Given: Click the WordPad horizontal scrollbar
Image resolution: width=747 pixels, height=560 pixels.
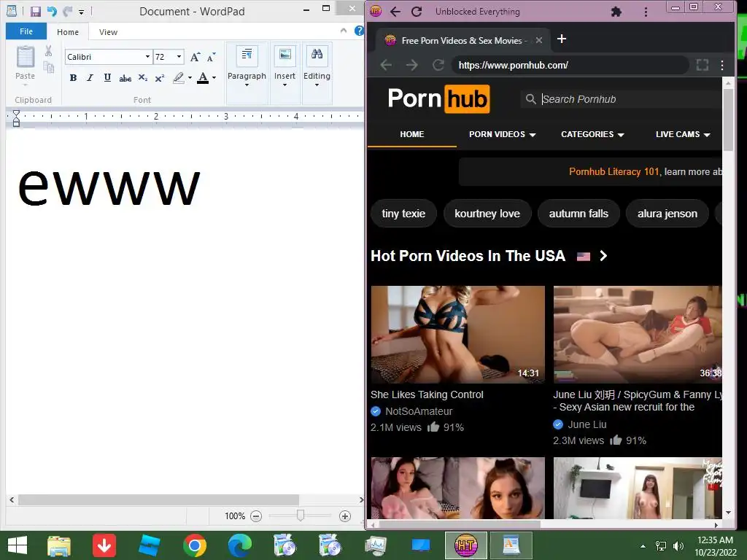Looking at the screenshot, I should point(158,500).
